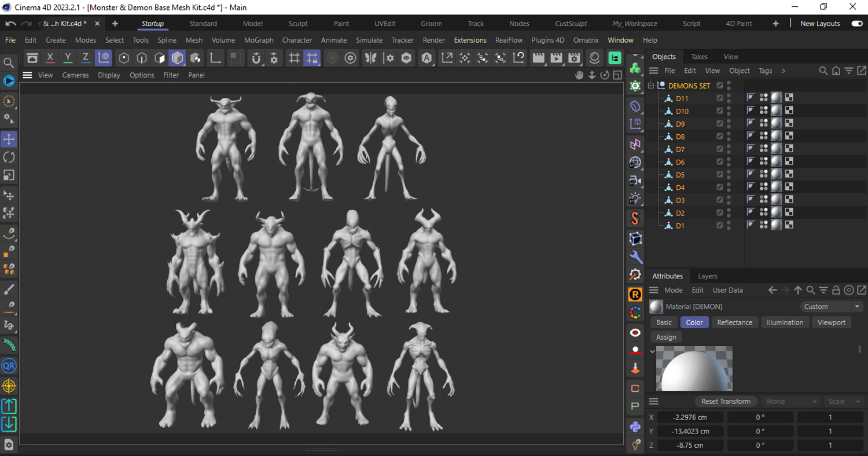868x456 pixels.
Task: Click the green cubes icon in side palette
Action: (x=635, y=68)
